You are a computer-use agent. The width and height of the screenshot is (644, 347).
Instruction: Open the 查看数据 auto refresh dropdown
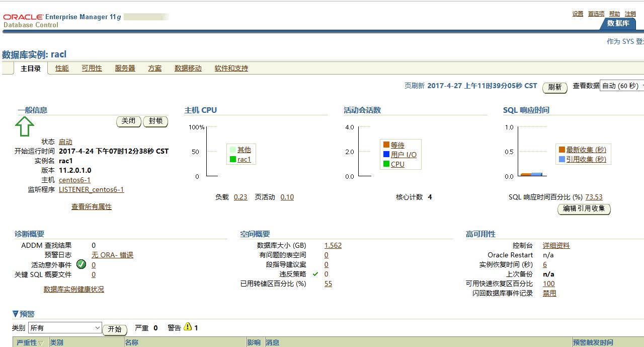[x=623, y=86]
